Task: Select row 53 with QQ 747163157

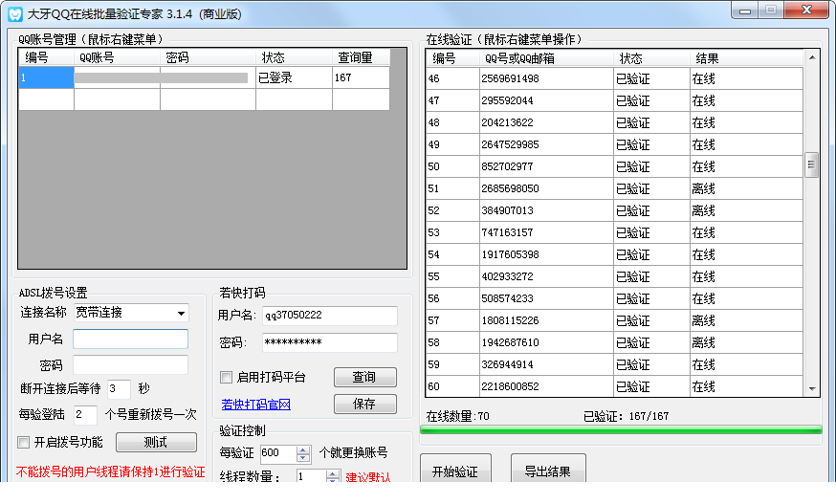Action: tap(615, 232)
